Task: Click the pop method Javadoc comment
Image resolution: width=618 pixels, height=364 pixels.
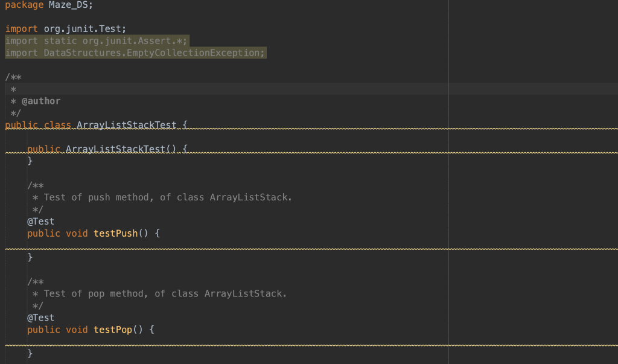Action: point(148,293)
